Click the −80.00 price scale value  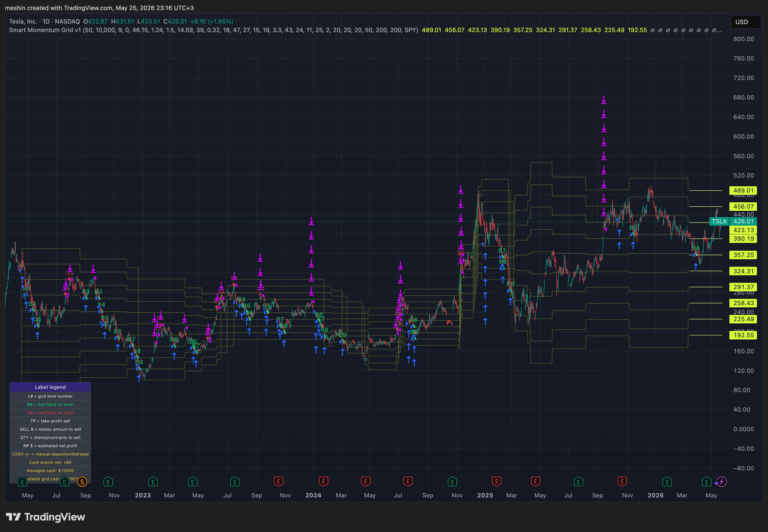point(743,468)
